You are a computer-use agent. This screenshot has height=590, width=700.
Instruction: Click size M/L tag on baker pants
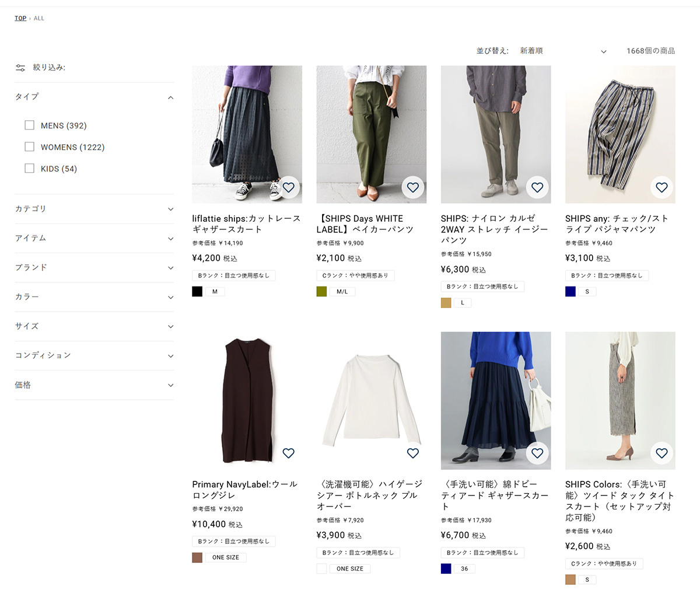pos(342,292)
